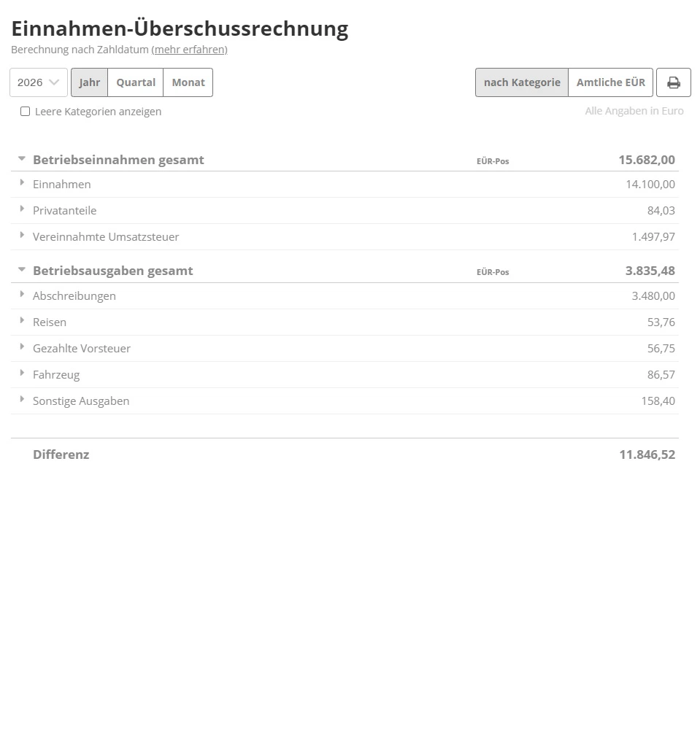This screenshot has height=739, width=700.
Task: Select nach Kategorie view
Action: (x=522, y=82)
